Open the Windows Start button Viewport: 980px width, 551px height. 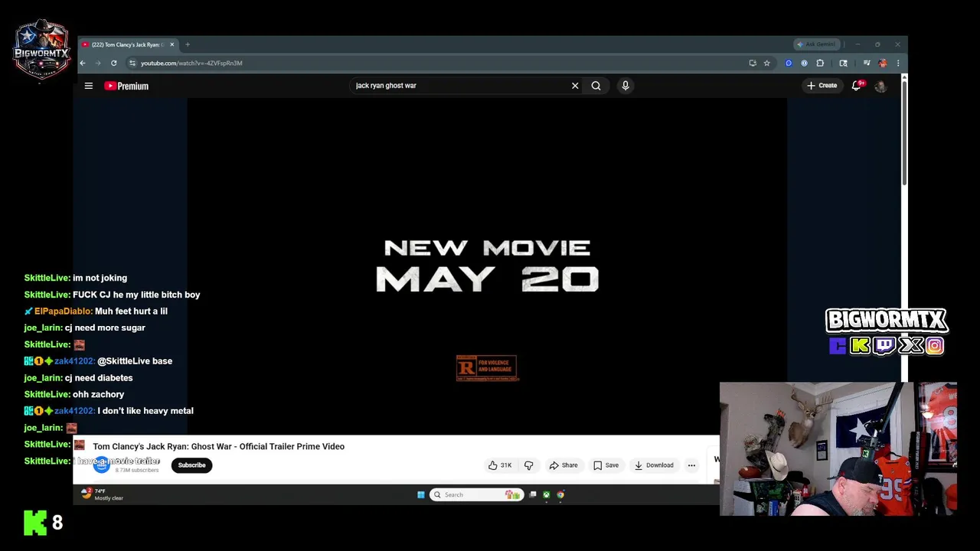[x=420, y=495]
